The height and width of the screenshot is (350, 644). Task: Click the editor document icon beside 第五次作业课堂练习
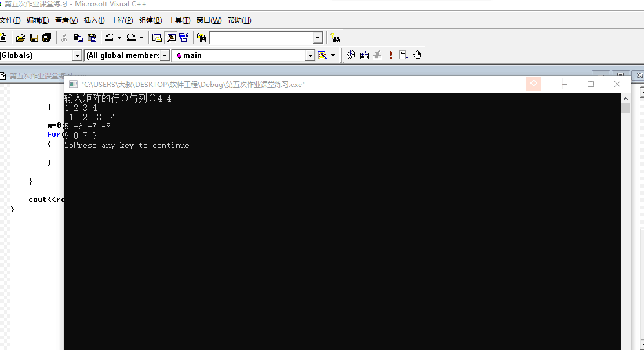tap(3, 75)
